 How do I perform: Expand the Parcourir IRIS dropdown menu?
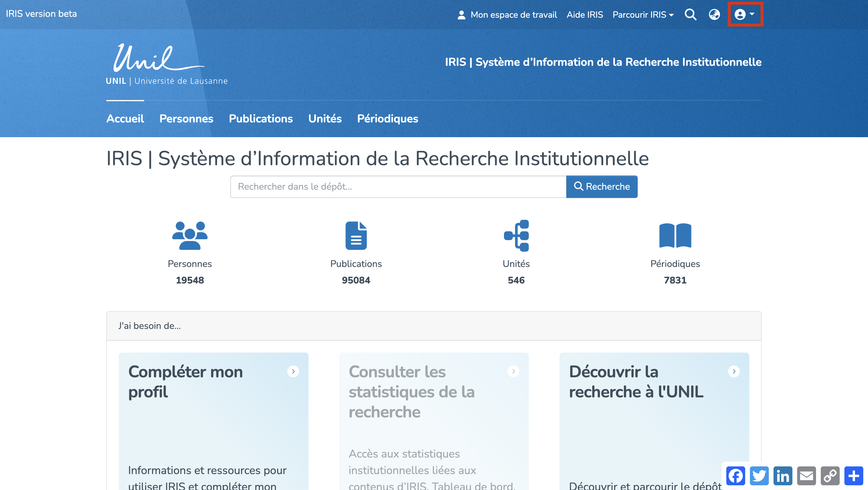coord(642,14)
